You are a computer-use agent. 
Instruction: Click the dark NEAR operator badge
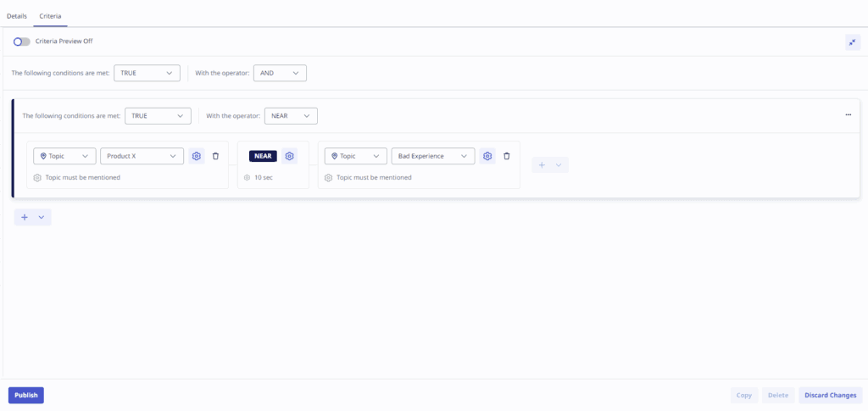point(263,156)
